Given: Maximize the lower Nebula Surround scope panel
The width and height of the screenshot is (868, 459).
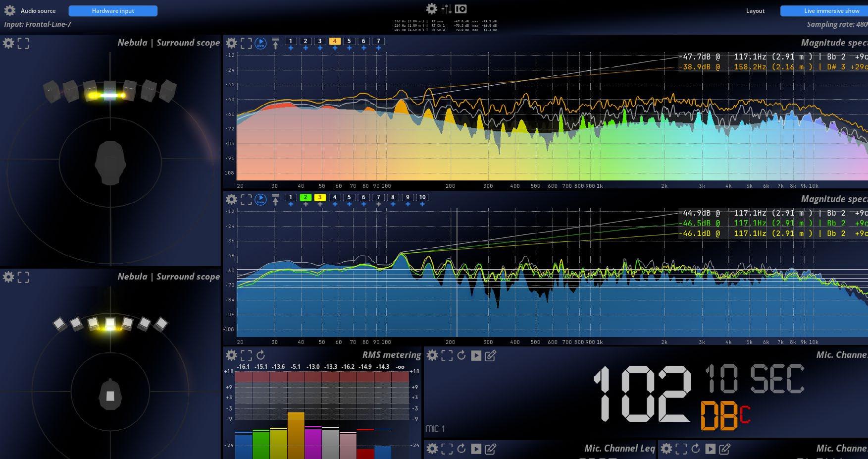Looking at the screenshot, I should (23, 277).
